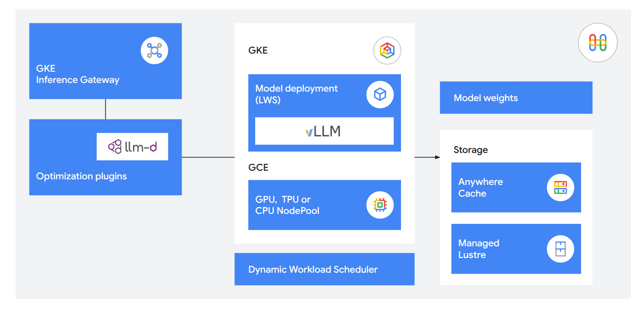Click the Anywhere Cache storage icon
The height and width of the screenshot is (312, 644).
tap(561, 187)
